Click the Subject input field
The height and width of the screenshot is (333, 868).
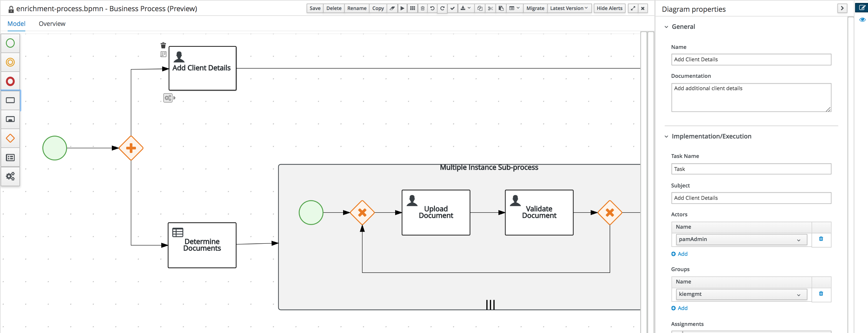tap(751, 198)
